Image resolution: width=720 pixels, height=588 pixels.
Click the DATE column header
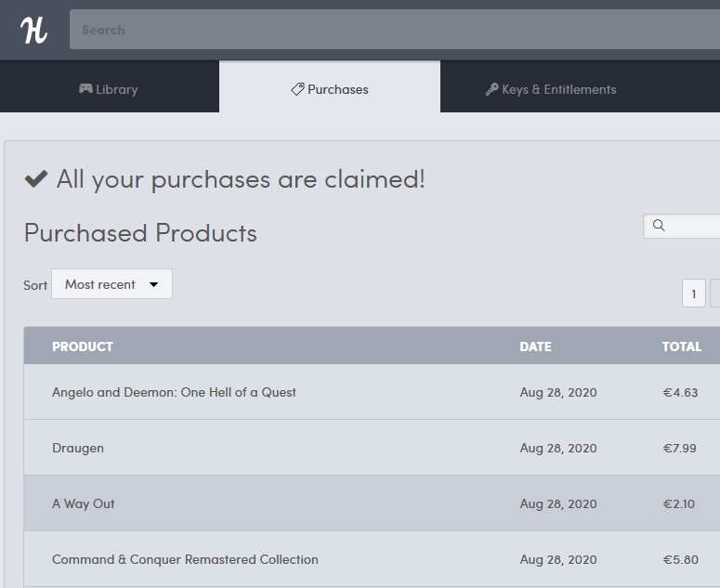click(x=535, y=346)
